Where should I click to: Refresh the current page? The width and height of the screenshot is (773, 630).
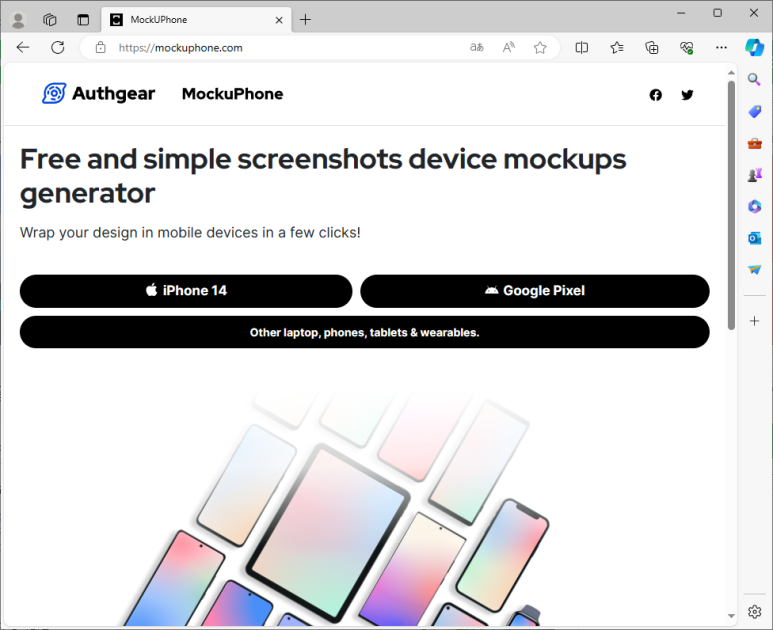[58, 47]
